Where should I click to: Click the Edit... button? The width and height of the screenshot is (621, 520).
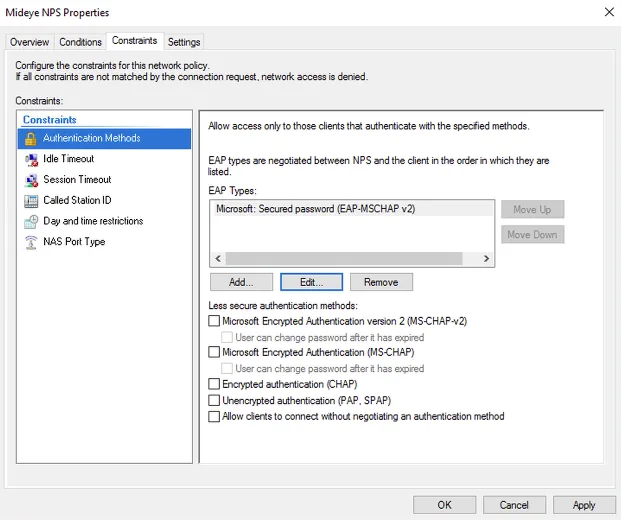pos(311,282)
